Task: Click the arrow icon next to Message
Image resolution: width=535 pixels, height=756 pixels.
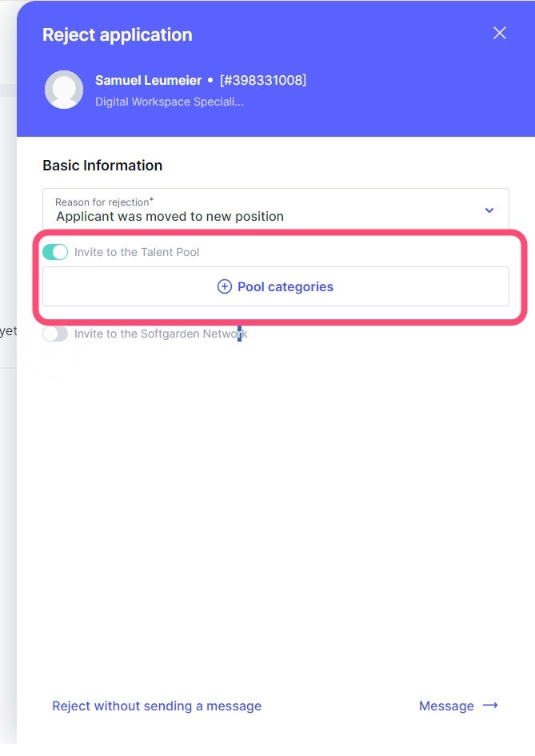Action: click(491, 705)
